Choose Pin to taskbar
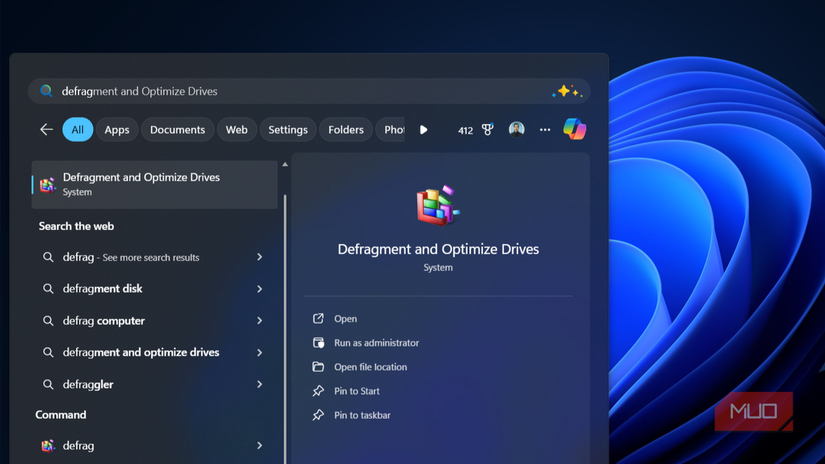 (362, 416)
